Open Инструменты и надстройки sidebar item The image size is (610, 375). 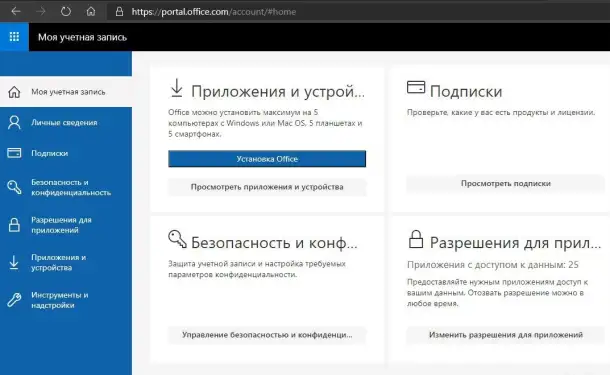click(x=66, y=300)
